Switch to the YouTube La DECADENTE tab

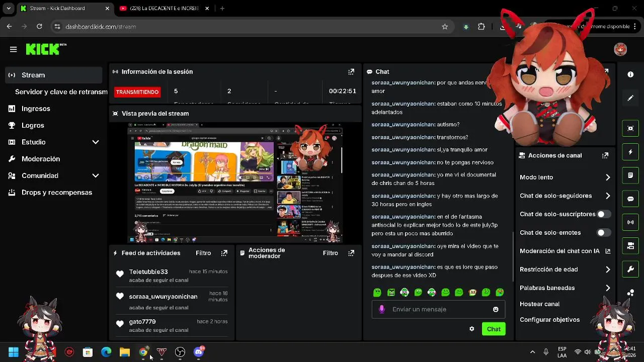(164, 8)
